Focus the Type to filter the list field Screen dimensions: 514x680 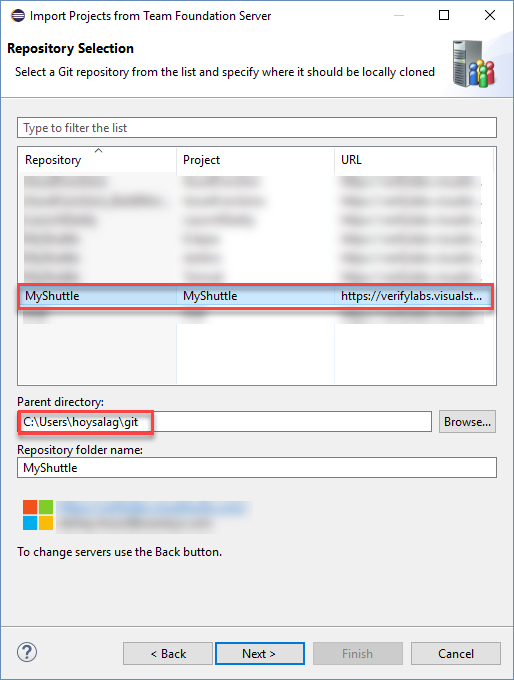click(x=257, y=128)
